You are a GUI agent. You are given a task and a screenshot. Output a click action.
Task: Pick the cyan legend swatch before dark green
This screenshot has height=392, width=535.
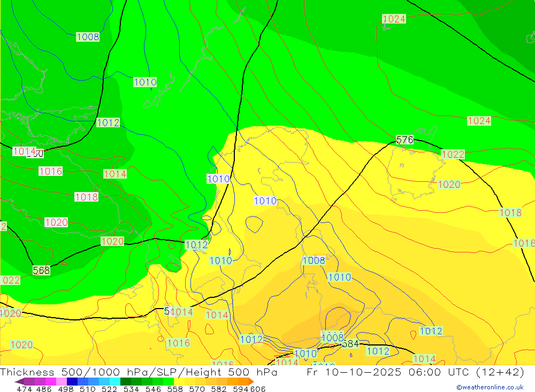click(115, 381)
